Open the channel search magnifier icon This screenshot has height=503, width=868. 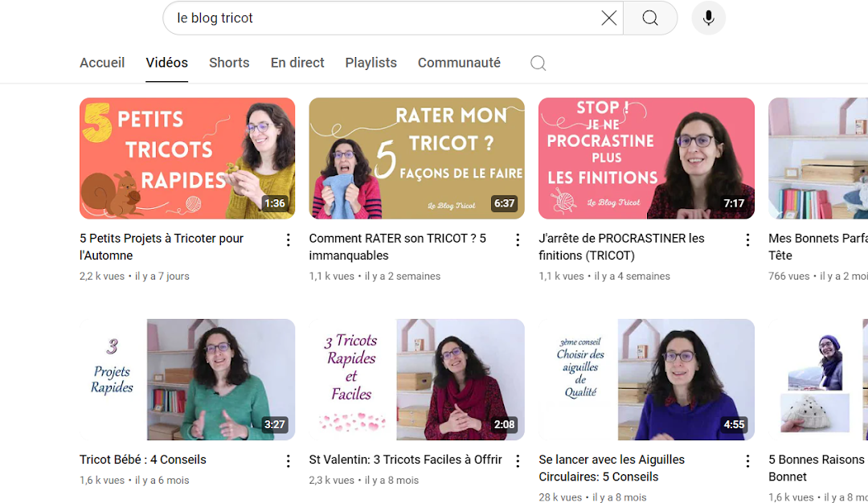tap(538, 63)
